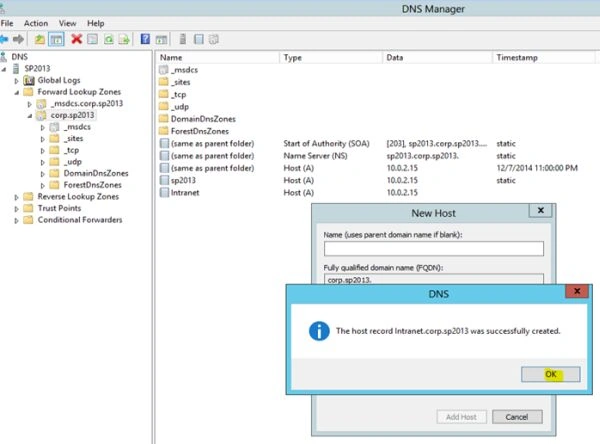The height and width of the screenshot is (444, 600).
Task: Click Cancel in New Host dialog
Action: click(517, 417)
